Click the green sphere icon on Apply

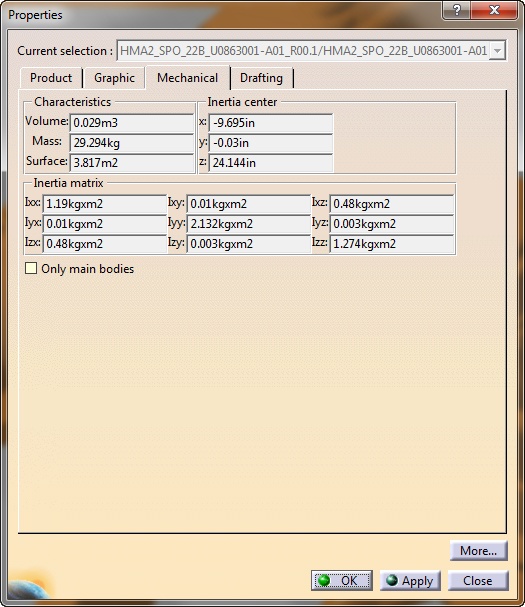(x=392, y=580)
